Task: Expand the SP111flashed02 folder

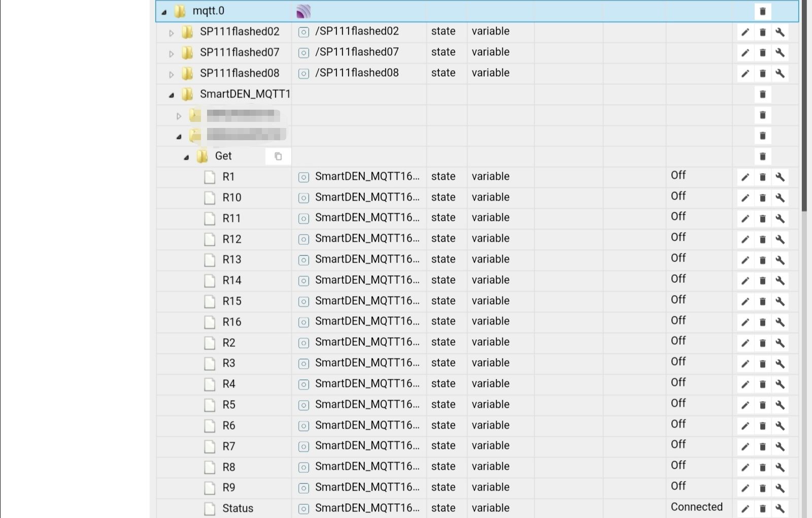Action: click(x=172, y=33)
